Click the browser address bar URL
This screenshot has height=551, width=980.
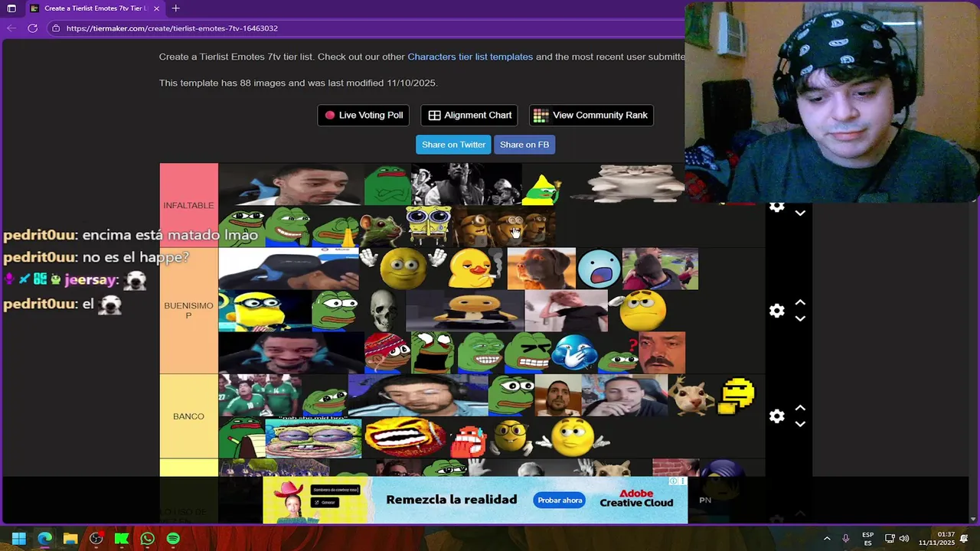172,28
